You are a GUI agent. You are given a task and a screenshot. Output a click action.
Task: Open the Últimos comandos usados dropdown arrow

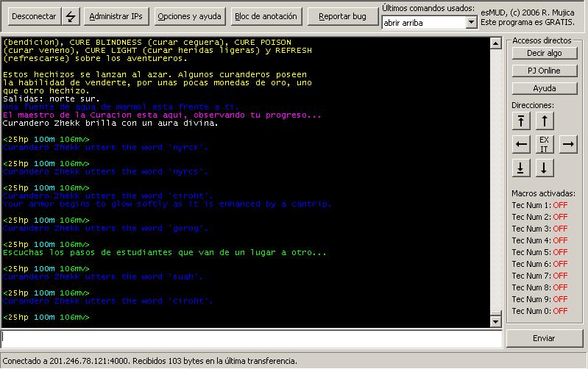472,23
